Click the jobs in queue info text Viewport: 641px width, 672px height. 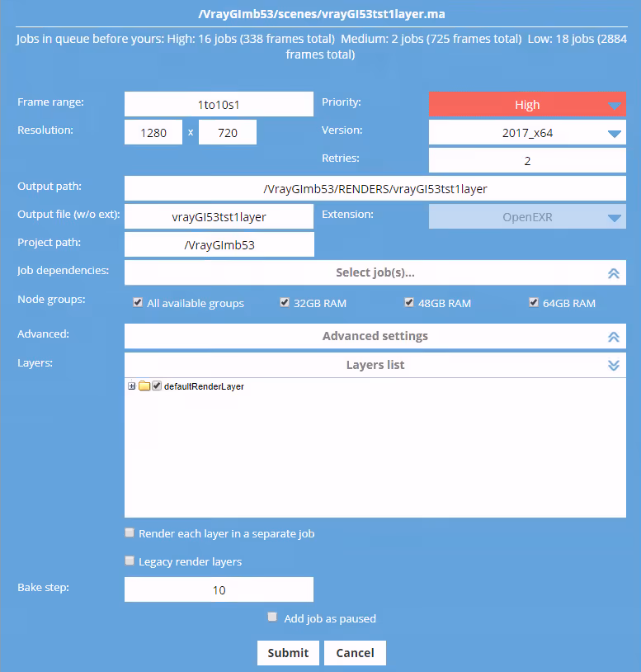(x=321, y=46)
